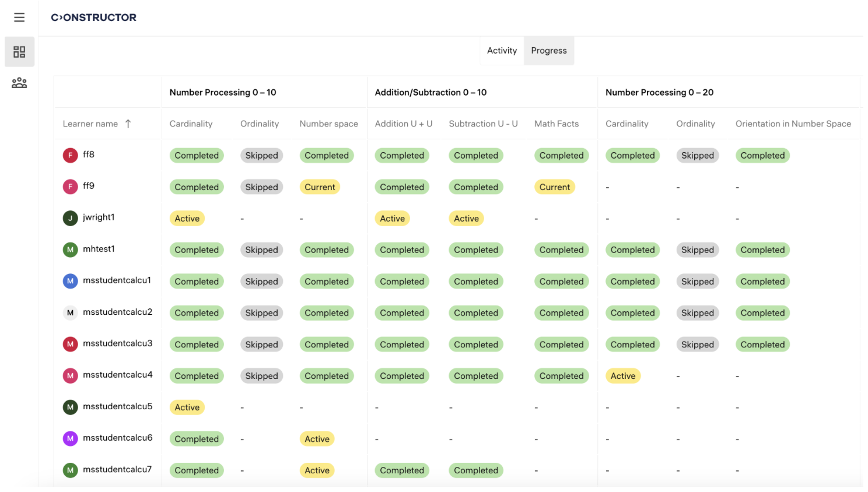Image resolution: width=868 pixels, height=492 pixels.
Task: Click the sort arrow beside Learner name
Action: [x=128, y=124]
